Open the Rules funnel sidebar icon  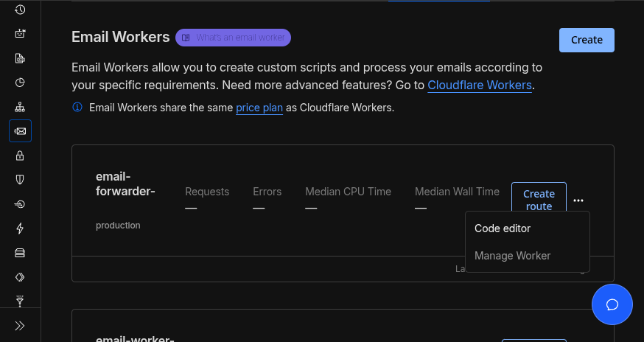[x=20, y=301]
